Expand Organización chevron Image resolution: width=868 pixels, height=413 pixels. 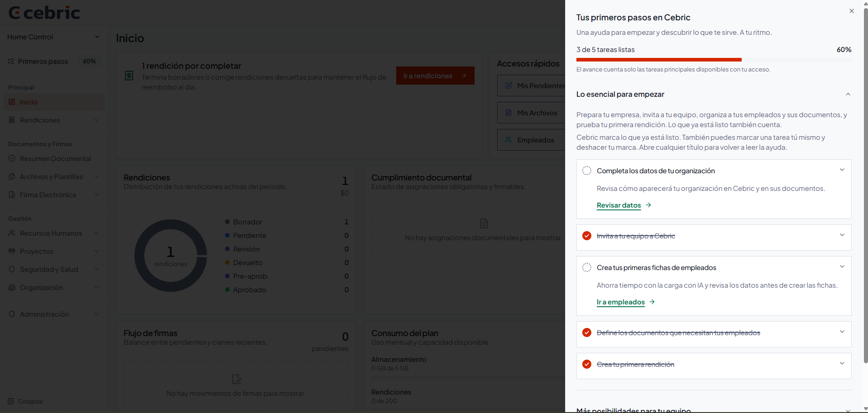coord(96,287)
